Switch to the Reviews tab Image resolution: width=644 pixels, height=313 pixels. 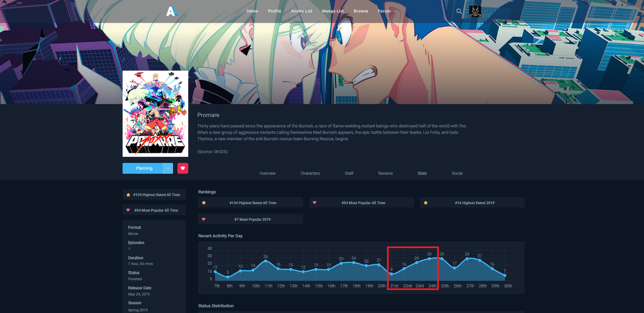click(385, 173)
